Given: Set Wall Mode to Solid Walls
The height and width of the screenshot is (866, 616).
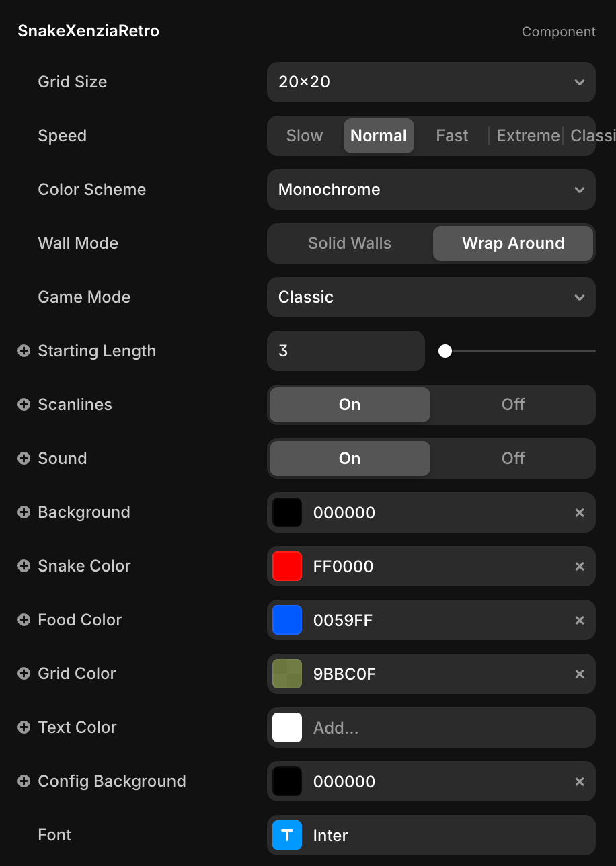Looking at the screenshot, I should click(350, 243).
